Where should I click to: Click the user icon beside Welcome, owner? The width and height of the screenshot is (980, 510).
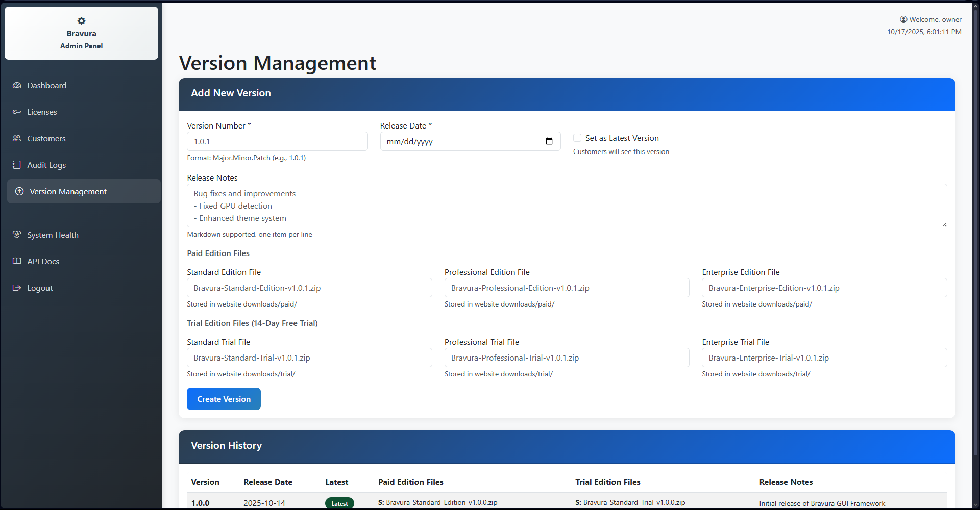[x=904, y=19]
